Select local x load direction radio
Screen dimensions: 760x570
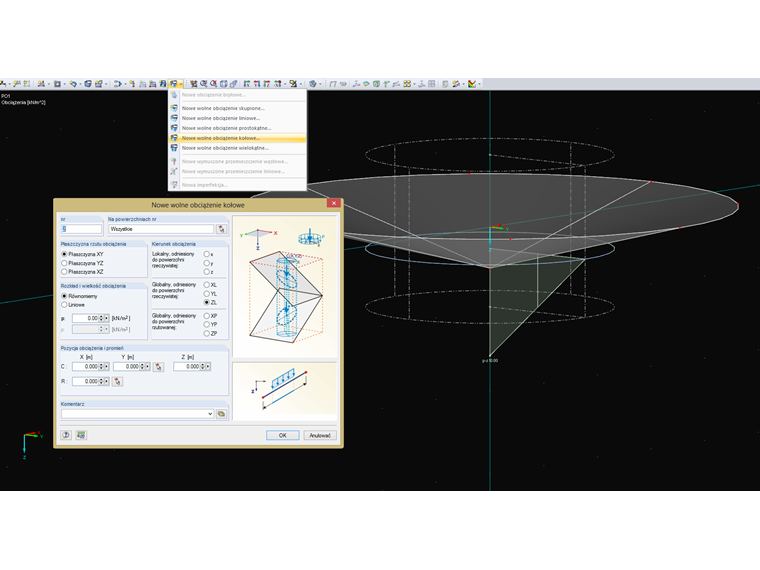click(206, 254)
